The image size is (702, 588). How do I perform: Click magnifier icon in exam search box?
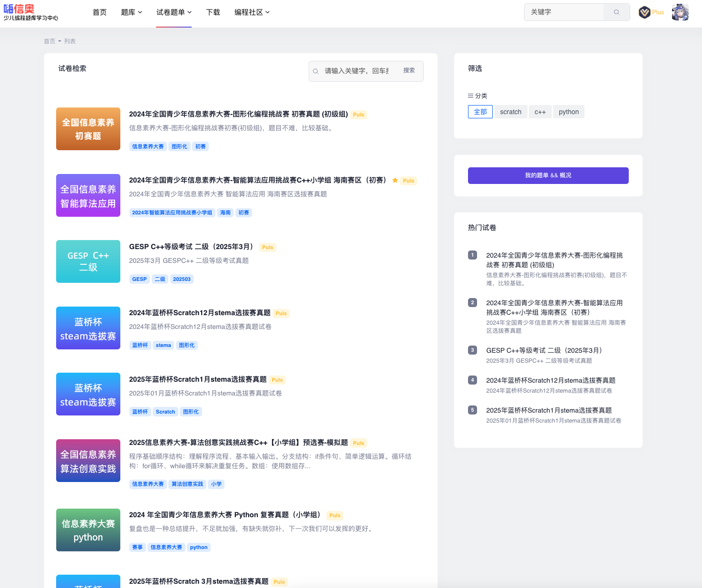coord(316,71)
